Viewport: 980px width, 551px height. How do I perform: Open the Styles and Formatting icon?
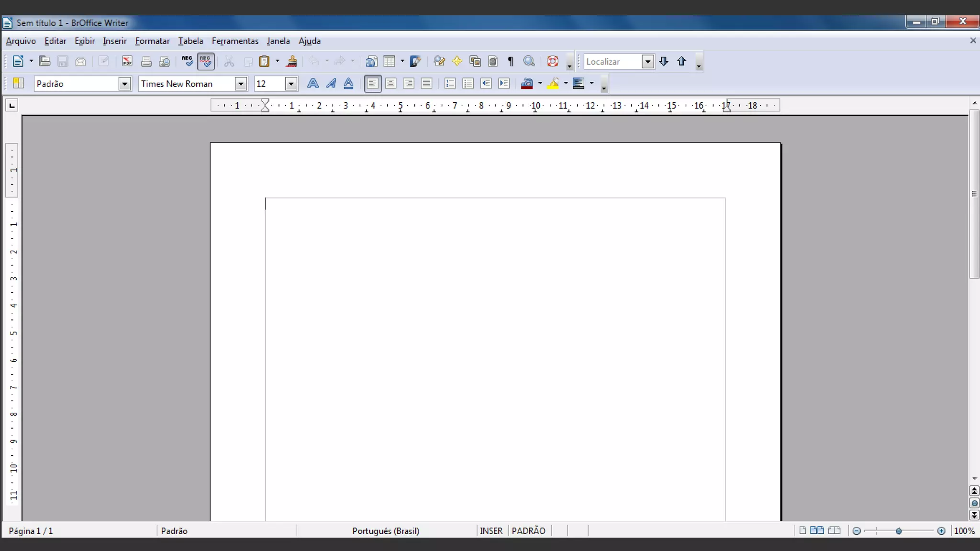18,83
